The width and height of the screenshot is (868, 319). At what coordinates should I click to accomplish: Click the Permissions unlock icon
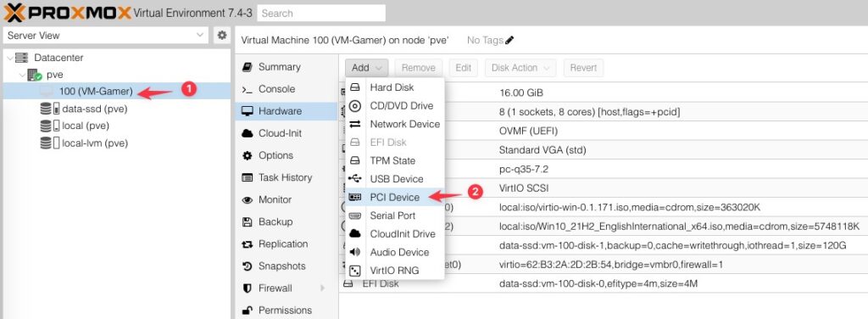(248, 311)
